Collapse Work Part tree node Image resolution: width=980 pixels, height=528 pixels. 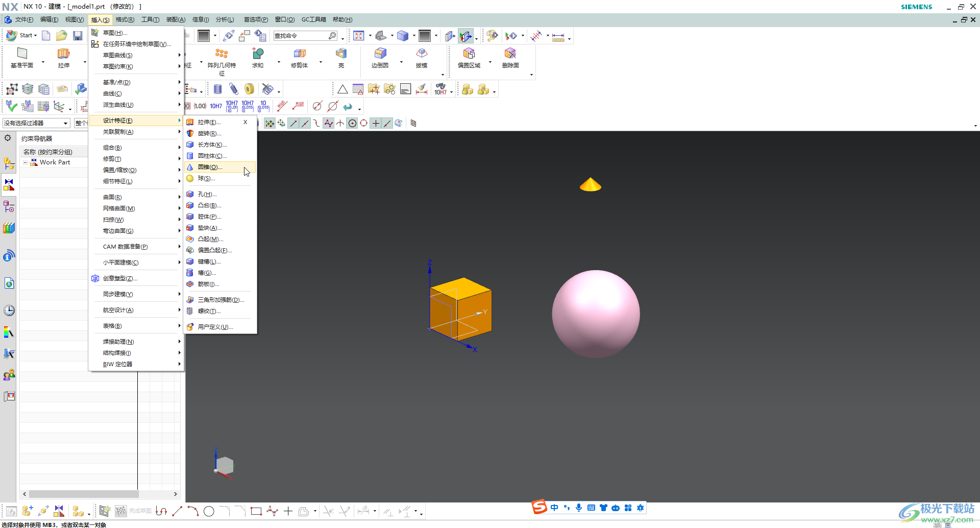point(26,162)
